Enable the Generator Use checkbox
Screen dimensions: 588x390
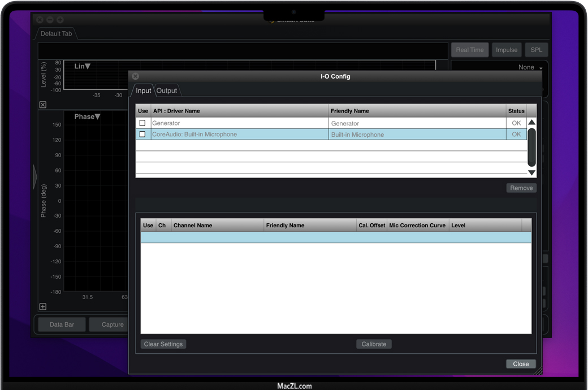tap(142, 123)
